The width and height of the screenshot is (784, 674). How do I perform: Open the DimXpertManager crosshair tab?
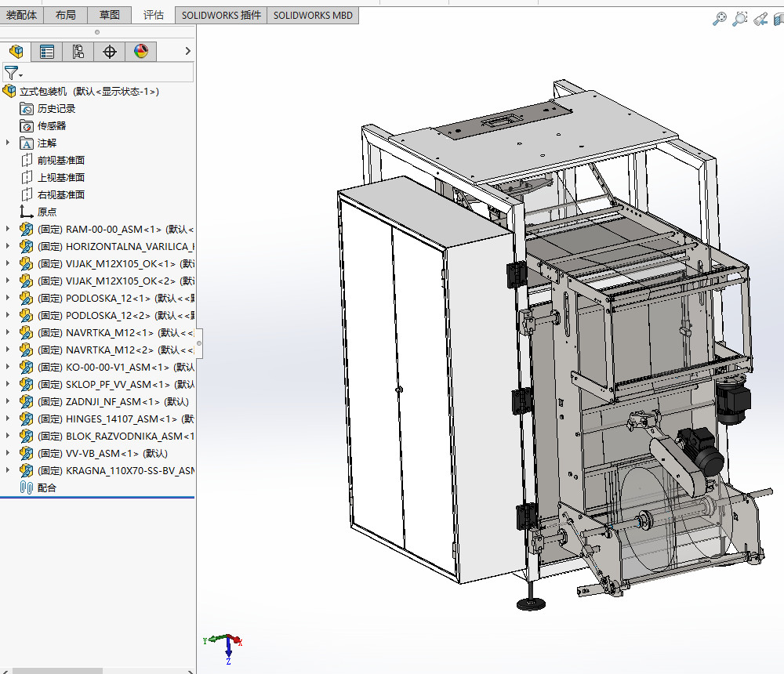pyautogui.click(x=110, y=52)
